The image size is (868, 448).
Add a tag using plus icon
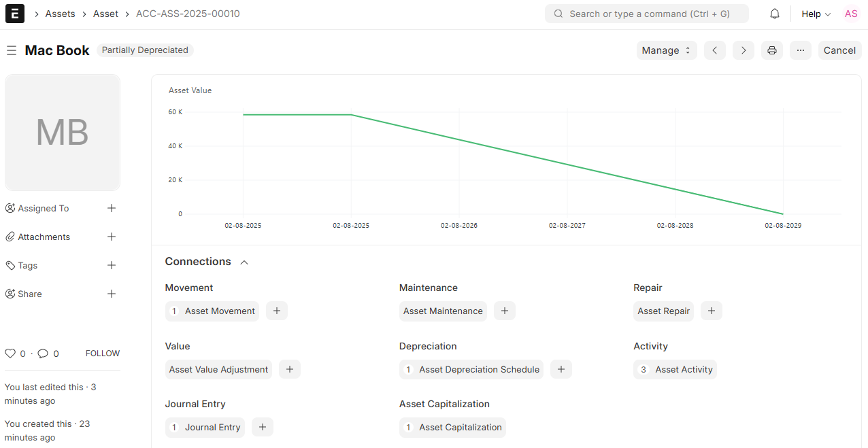(112, 265)
